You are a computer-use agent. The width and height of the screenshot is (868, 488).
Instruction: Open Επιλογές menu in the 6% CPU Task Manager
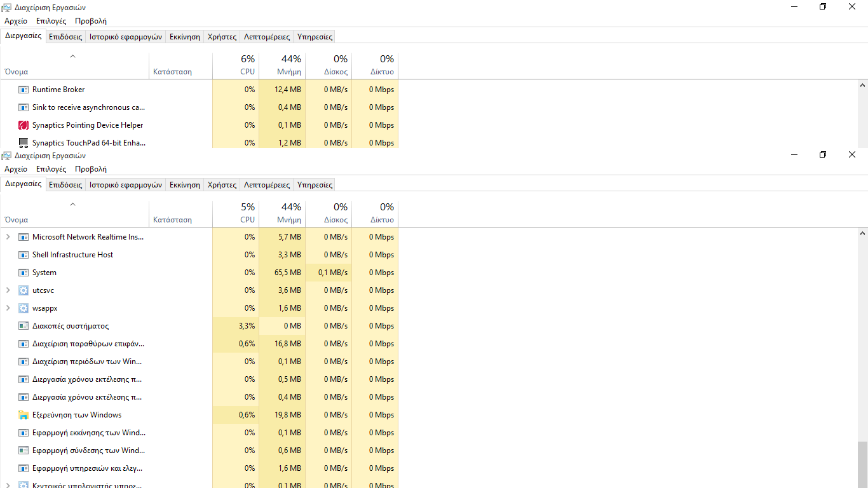point(51,21)
